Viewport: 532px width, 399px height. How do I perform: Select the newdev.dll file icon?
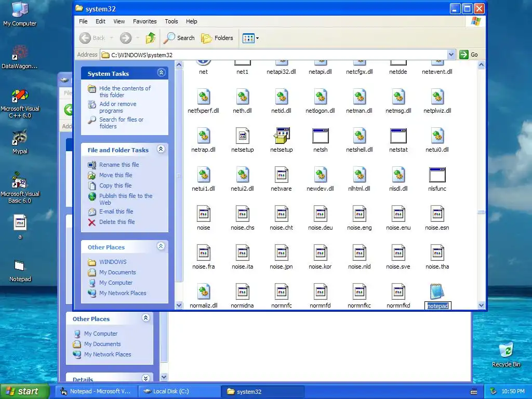tap(320, 175)
